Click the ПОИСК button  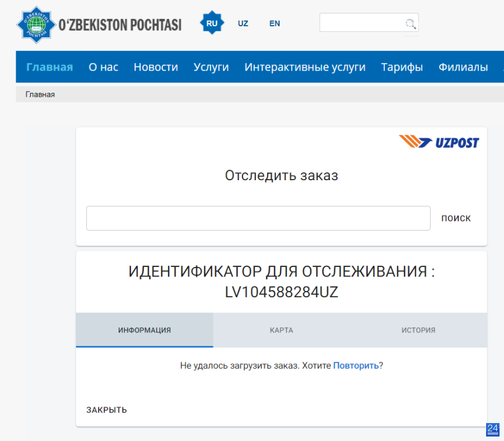click(x=456, y=218)
